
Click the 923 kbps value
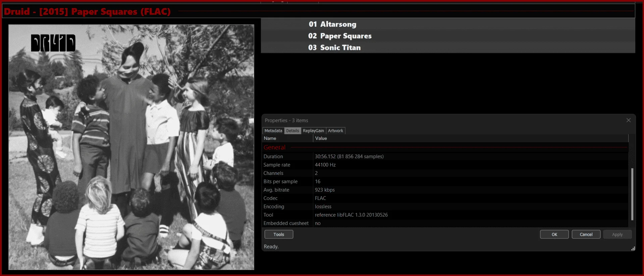[325, 190]
